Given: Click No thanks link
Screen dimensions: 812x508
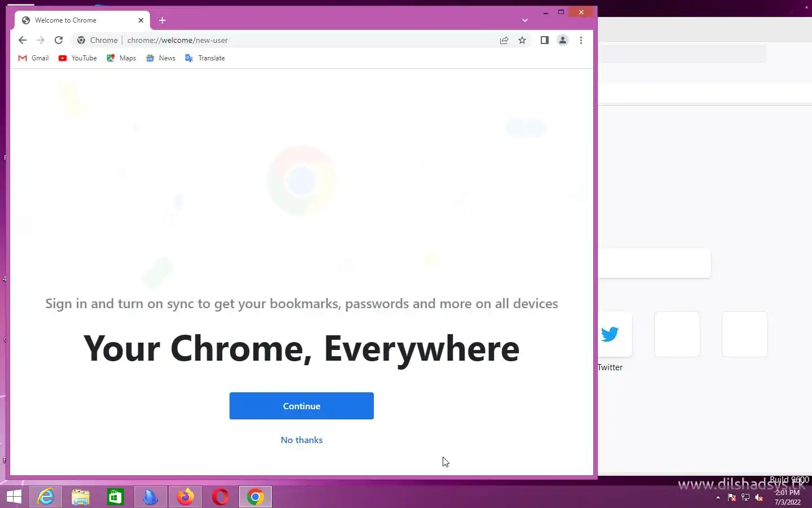Looking at the screenshot, I should coord(302,440).
